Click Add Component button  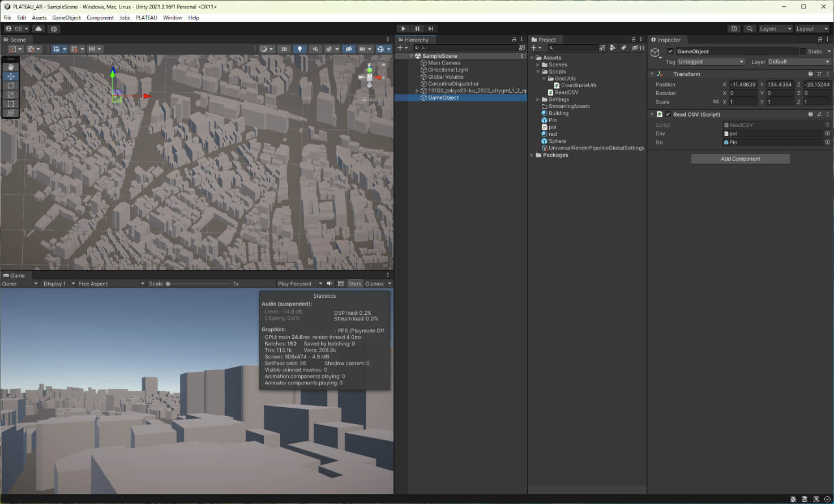pyautogui.click(x=740, y=159)
